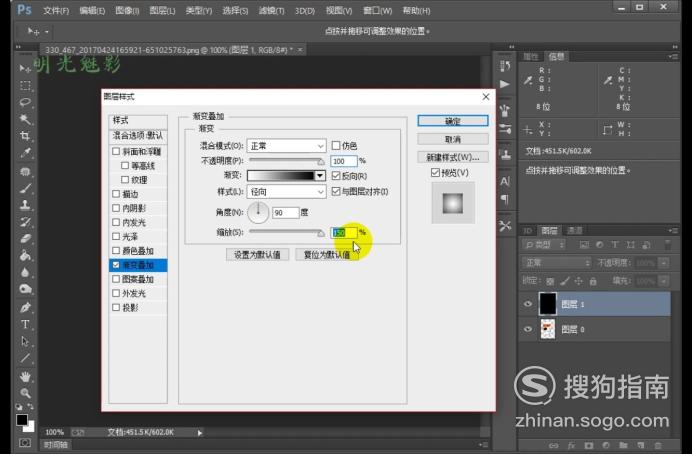Image resolution: width=692 pixels, height=454 pixels.
Task: Open layer 不透明度 opacity dropdown arrow
Action: coord(664,263)
